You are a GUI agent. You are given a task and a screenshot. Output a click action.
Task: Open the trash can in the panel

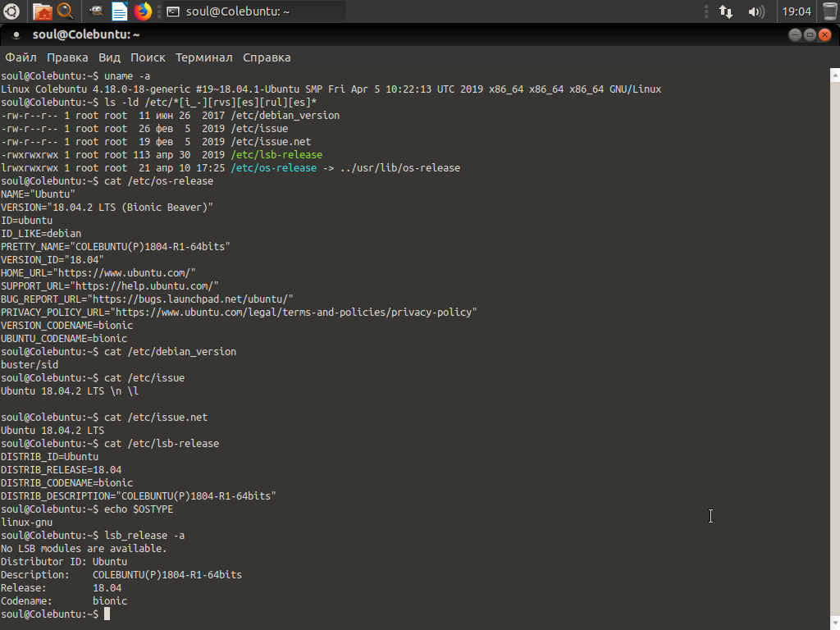pos(829,11)
